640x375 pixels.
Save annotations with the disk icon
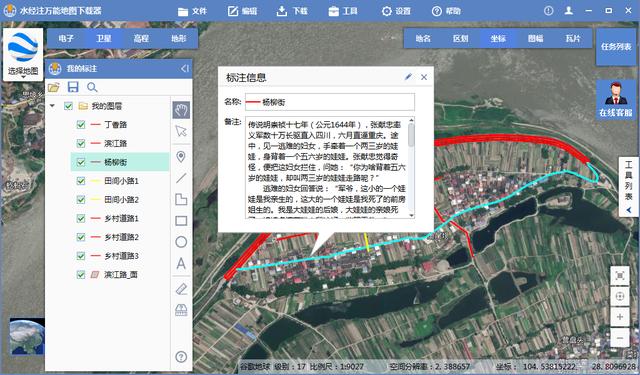(x=73, y=87)
